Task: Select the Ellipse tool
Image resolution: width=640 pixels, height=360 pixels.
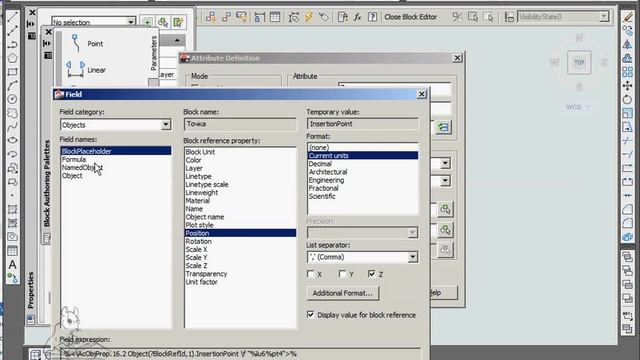Action: pos(12,140)
